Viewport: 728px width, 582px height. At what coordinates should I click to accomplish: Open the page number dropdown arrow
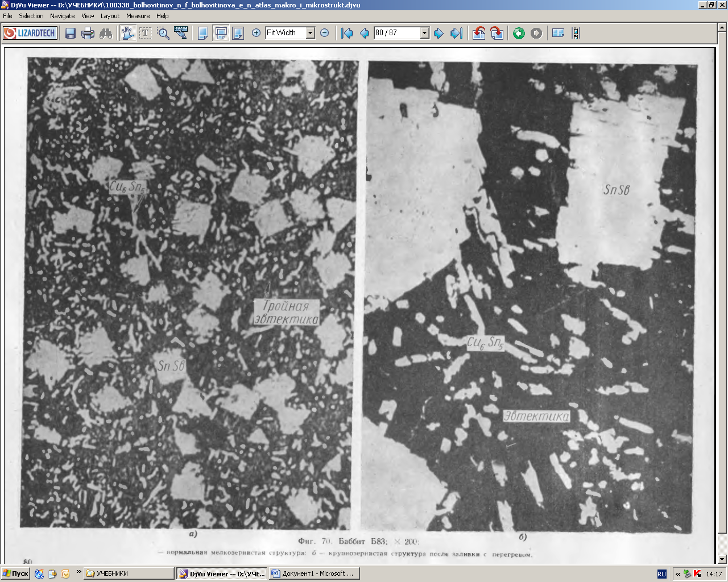tap(424, 33)
